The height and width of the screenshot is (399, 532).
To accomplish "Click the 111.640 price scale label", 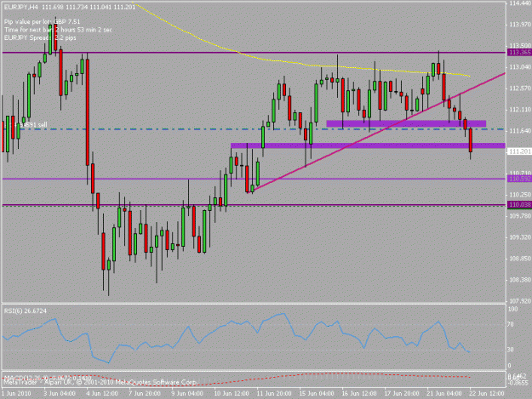I will pyautogui.click(x=519, y=131).
